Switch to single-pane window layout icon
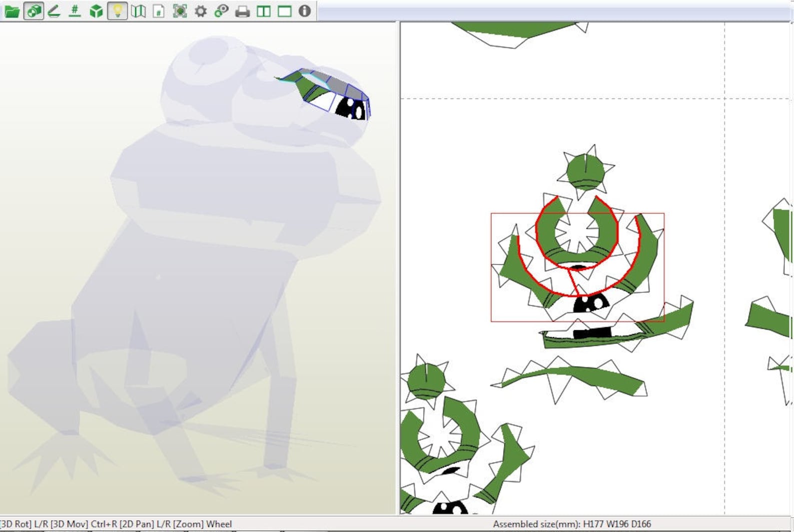This screenshot has width=794, height=532. click(284, 11)
